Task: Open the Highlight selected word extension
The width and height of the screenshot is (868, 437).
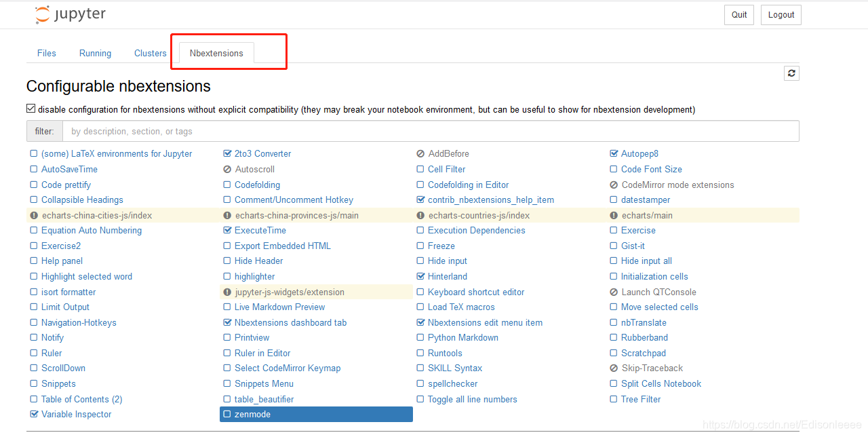Action: 87,277
